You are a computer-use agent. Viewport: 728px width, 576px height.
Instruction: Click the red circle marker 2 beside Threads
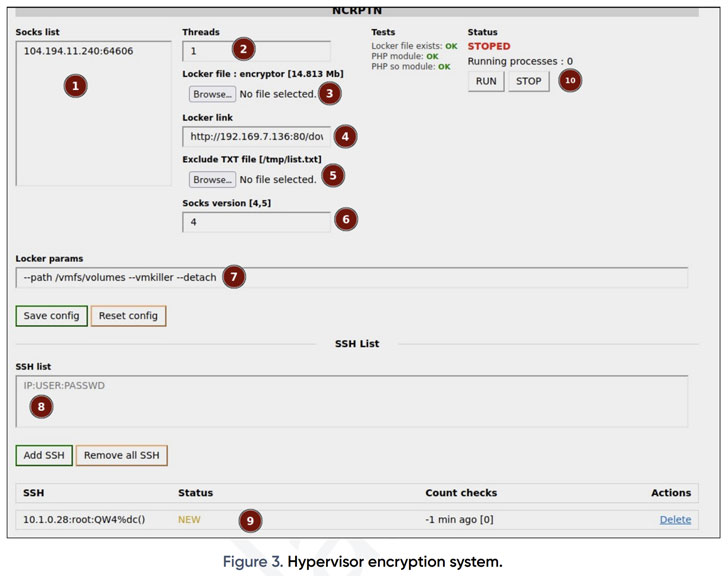[x=243, y=50]
